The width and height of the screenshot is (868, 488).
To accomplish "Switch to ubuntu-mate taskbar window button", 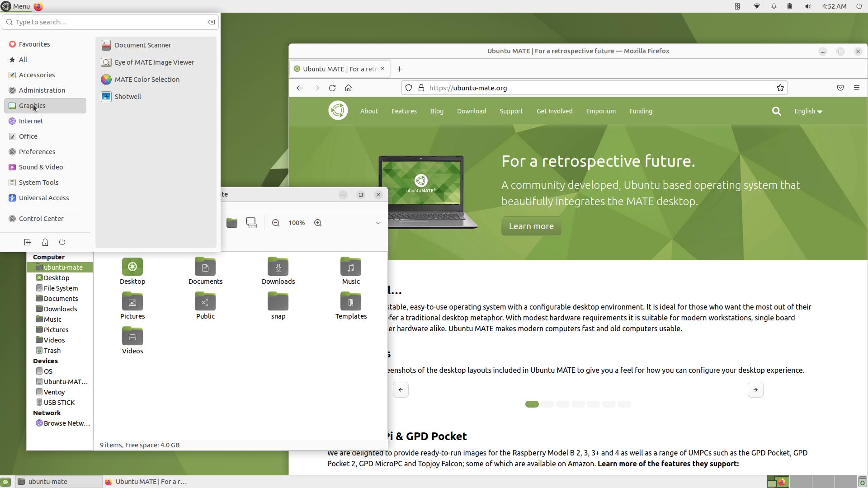I will [x=58, y=482].
